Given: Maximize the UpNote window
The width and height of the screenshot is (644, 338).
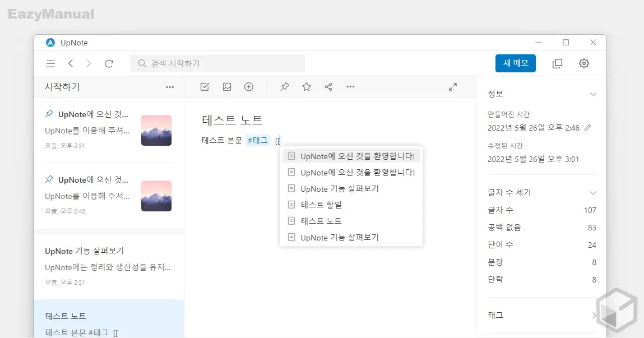Looking at the screenshot, I should [566, 42].
